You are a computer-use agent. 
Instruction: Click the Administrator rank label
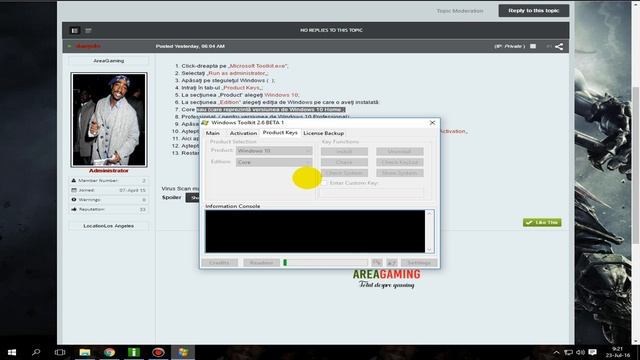click(109, 171)
